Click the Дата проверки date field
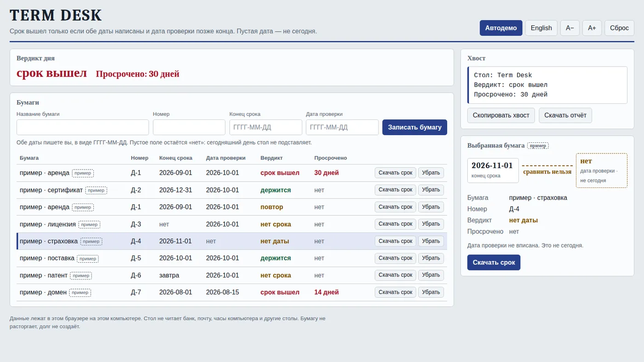 (342, 127)
